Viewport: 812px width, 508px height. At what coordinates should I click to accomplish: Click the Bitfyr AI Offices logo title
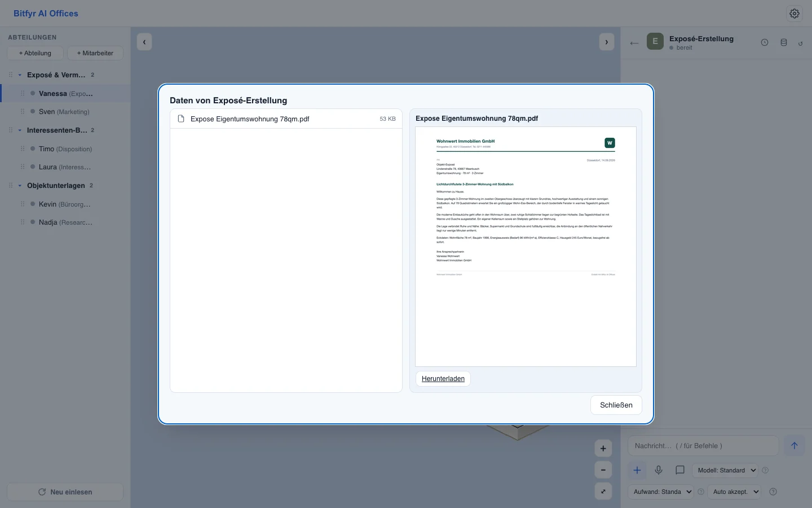pyautogui.click(x=46, y=14)
